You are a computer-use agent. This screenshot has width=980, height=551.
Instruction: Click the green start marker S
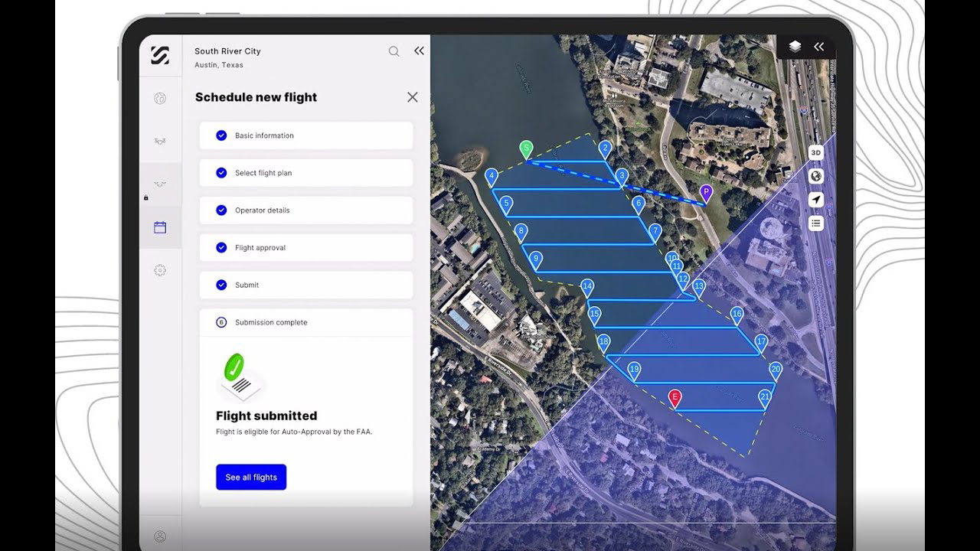[x=526, y=149]
